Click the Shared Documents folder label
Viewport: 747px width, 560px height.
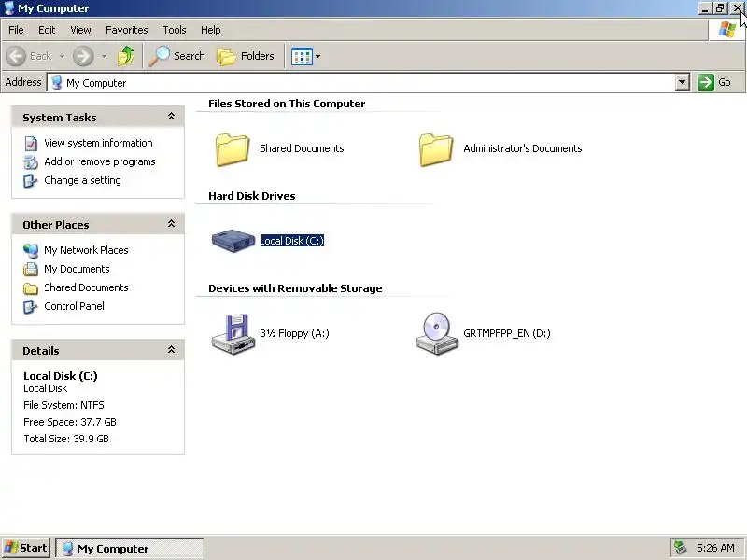point(302,148)
